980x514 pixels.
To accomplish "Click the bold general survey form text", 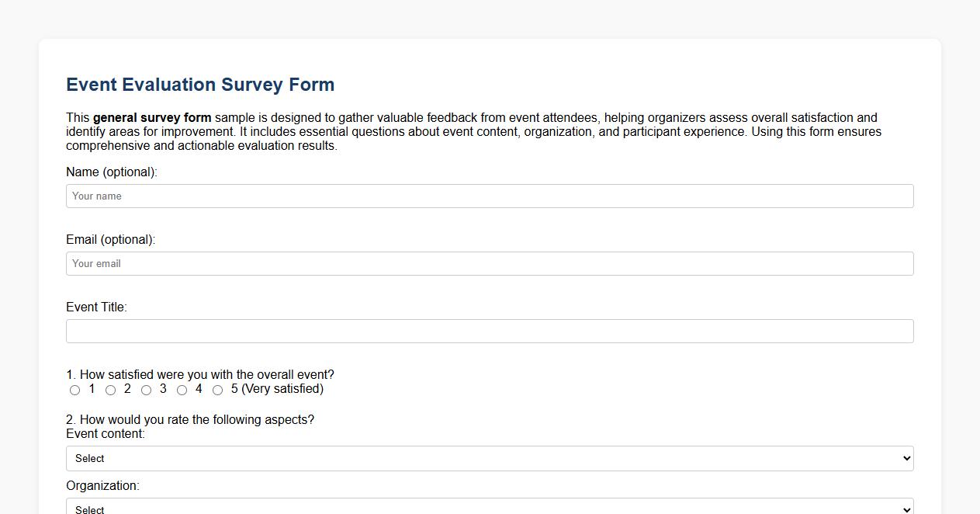I will point(151,117).
